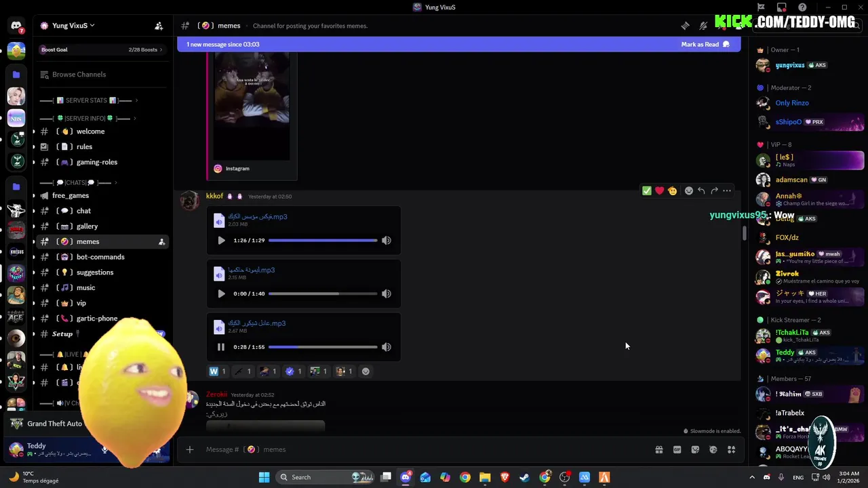This screenshot has height=488, width=868.
Task: Collapse the SERVER STATS category
Action: 88,100
